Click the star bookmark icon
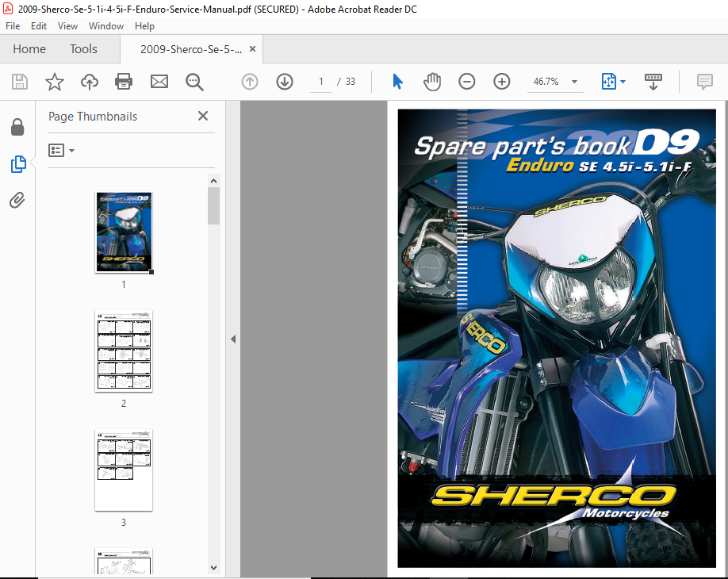Viewport: 728px width, 579px height. point(54,82)
